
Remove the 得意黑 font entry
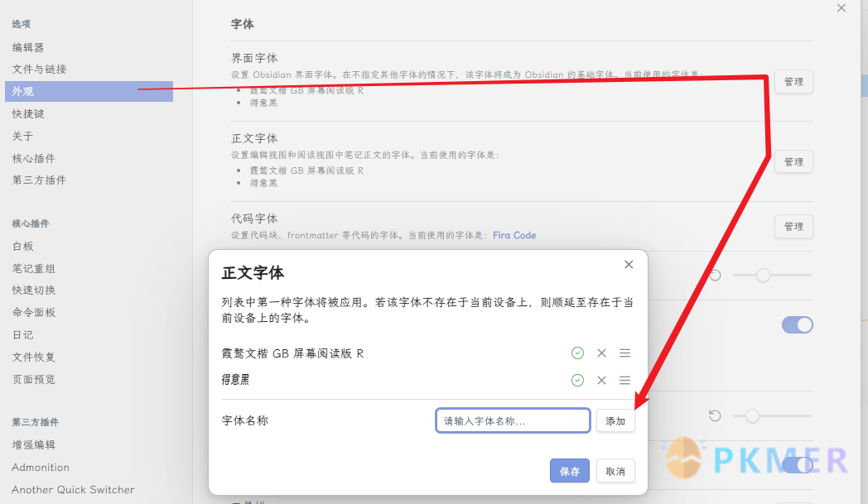click(601, 380)
